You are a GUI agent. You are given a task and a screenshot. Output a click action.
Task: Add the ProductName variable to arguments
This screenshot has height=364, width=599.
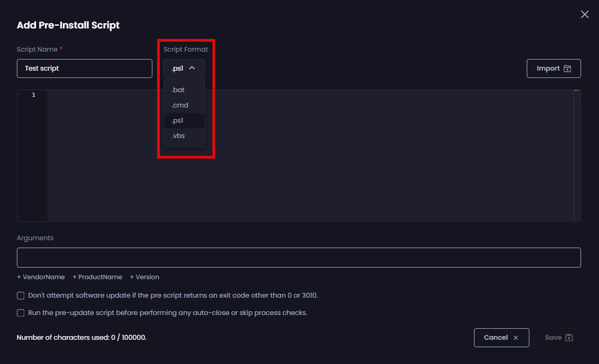pos(97,277)
